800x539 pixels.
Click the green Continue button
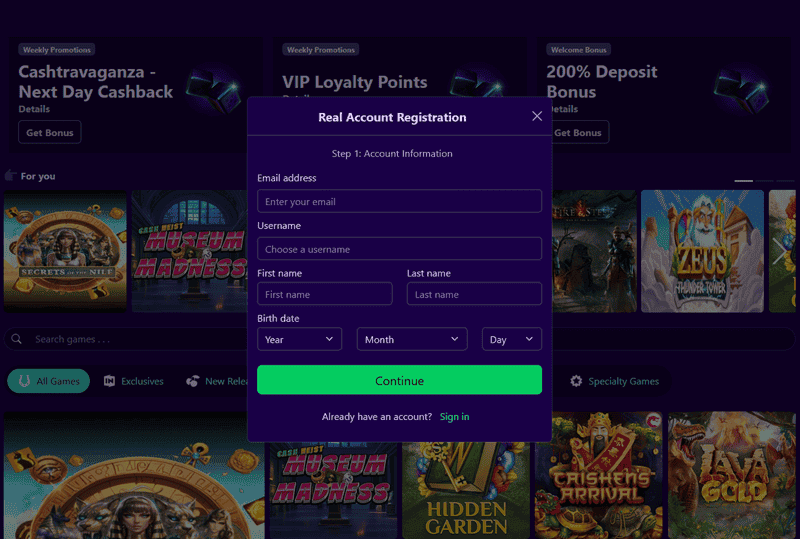(x=399, y=380)
